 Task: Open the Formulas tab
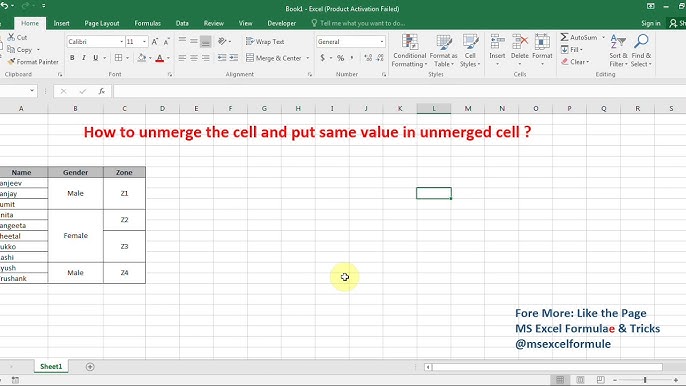click(147, 23)
